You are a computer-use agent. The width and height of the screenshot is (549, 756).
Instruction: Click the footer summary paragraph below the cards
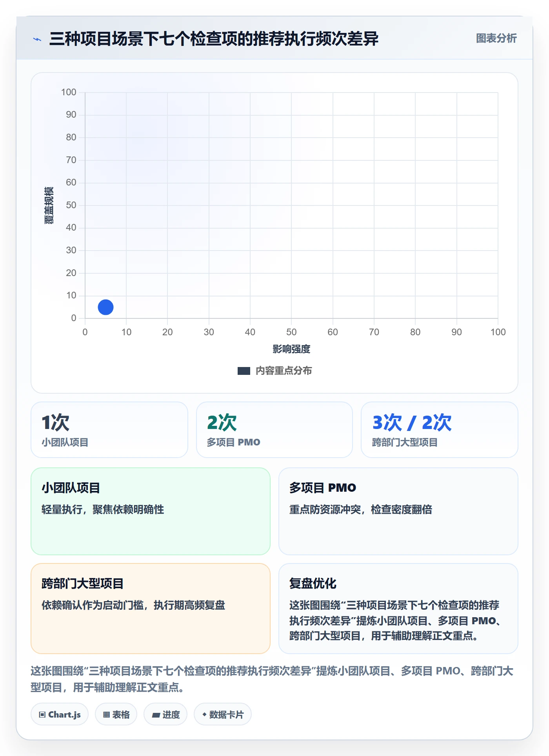[272, 679]
